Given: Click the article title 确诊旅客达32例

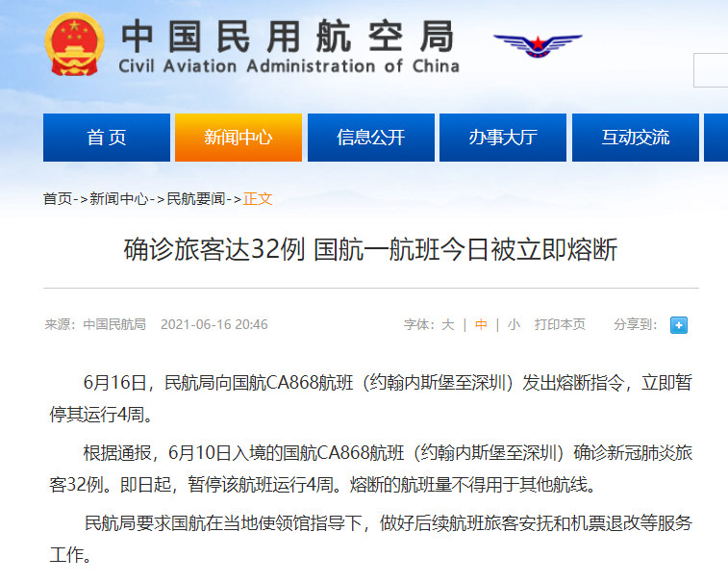Looking at the screenshot, I should [370, 250].
